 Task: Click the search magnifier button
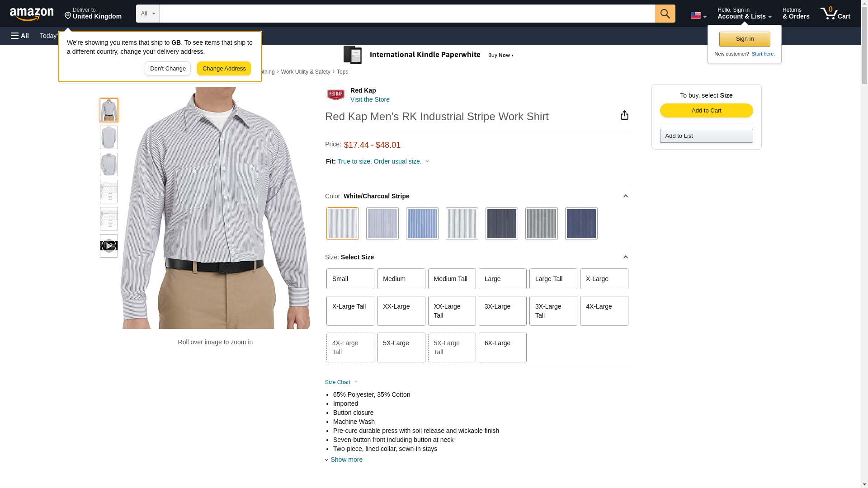point(665,14)
